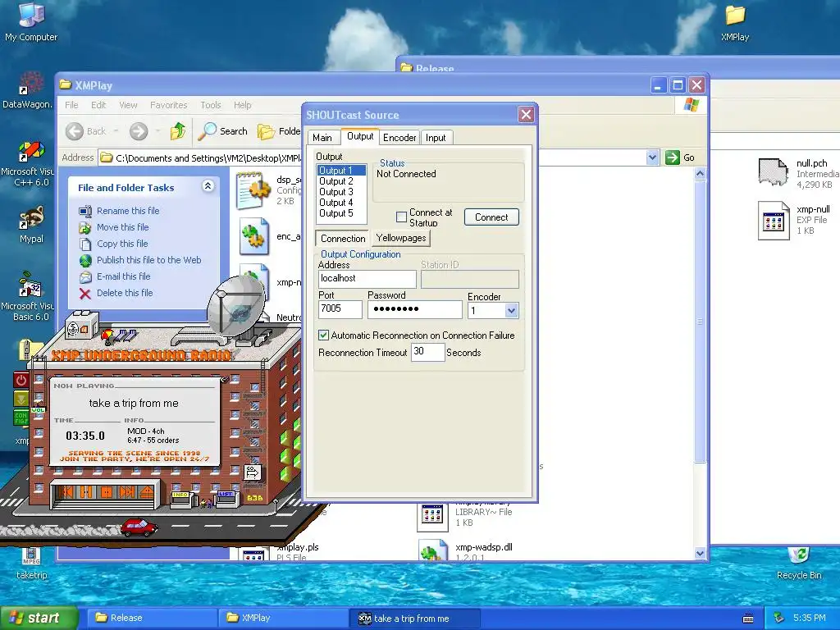Image resolution: width=840 pixels, height=630 pixels.
Task: Pause playback in the XMPlay radio skin
Action: tap(86, 492)
